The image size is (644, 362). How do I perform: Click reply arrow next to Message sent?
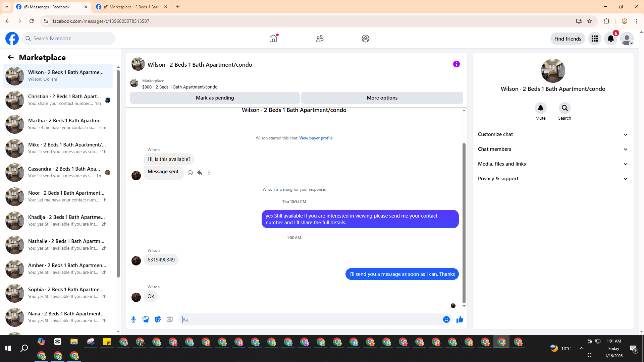click(x=200, y=173)
